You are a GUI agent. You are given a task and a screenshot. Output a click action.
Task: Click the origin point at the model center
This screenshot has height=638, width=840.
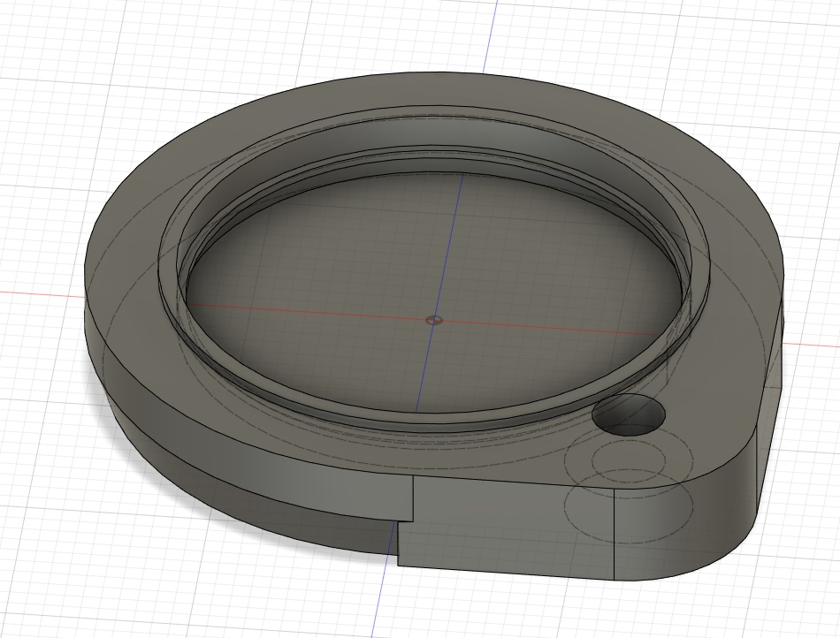click(434, 320)
